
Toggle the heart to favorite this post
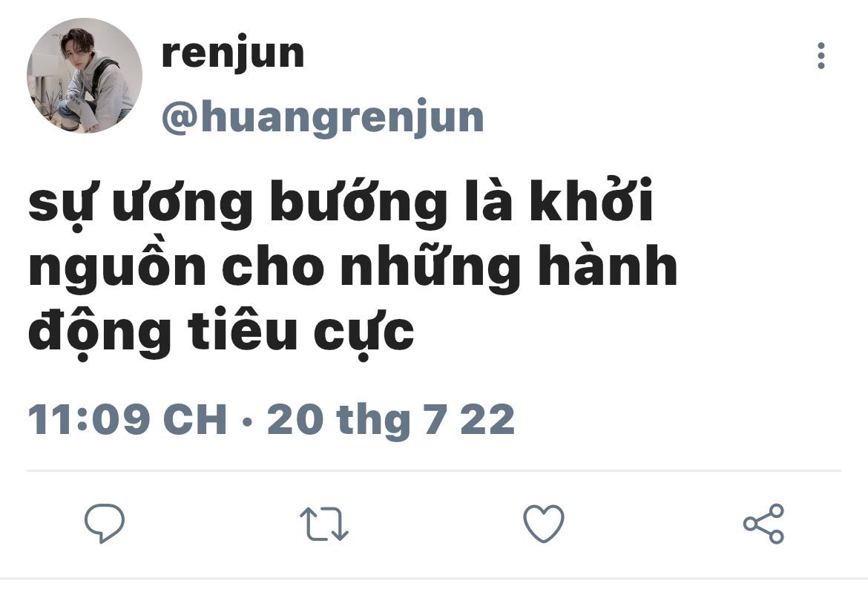[544, 523]
